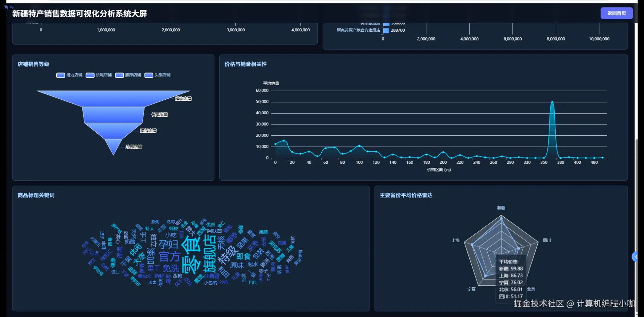Click the 50,000 y-axis label
Screen dimensions: 644x317
click(x=262, y=102)
